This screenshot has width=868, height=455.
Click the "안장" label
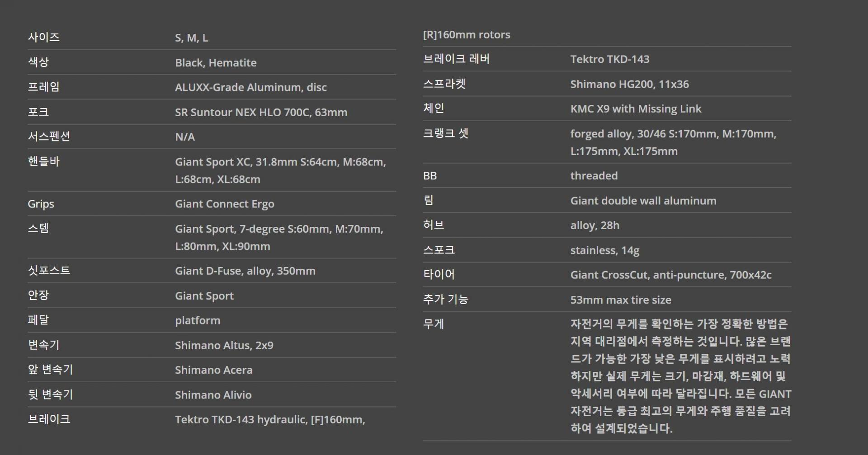(x=38, y=296)
